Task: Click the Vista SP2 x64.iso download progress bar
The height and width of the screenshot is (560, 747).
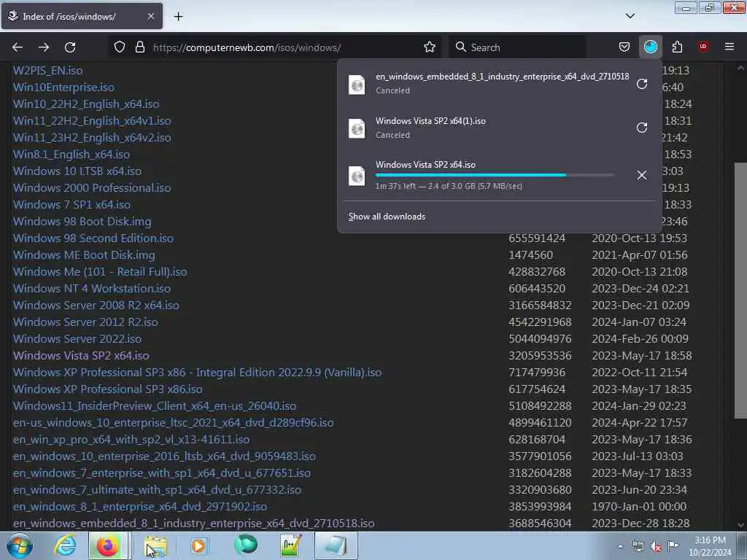Action: point(495,175)
